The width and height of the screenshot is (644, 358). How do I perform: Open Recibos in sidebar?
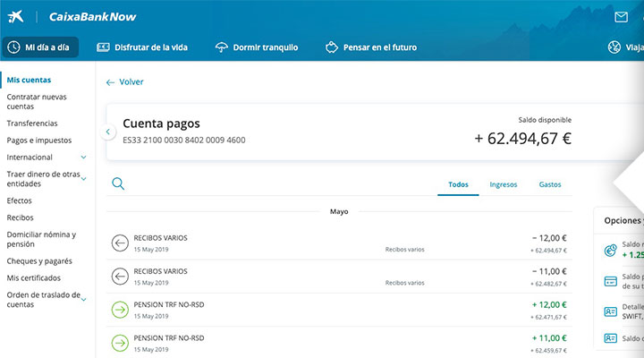20,217
